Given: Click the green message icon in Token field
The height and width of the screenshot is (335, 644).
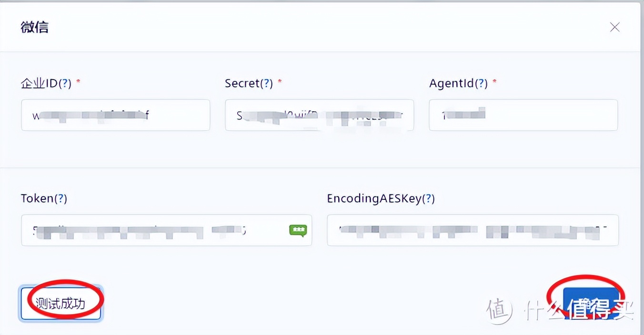Looking at the screenshot, I should 298,230.
